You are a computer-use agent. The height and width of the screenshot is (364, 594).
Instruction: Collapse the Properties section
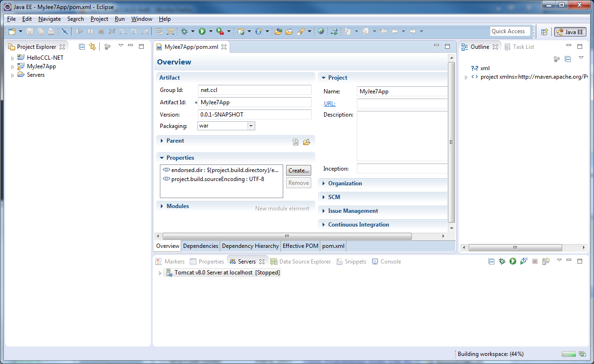coord(180,158)
